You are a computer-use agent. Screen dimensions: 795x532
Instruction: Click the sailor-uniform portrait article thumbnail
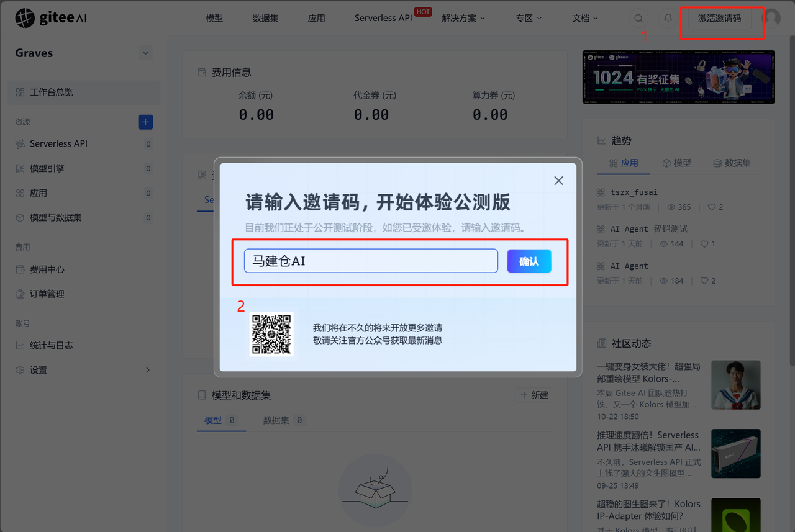click(x=736, y=385)
